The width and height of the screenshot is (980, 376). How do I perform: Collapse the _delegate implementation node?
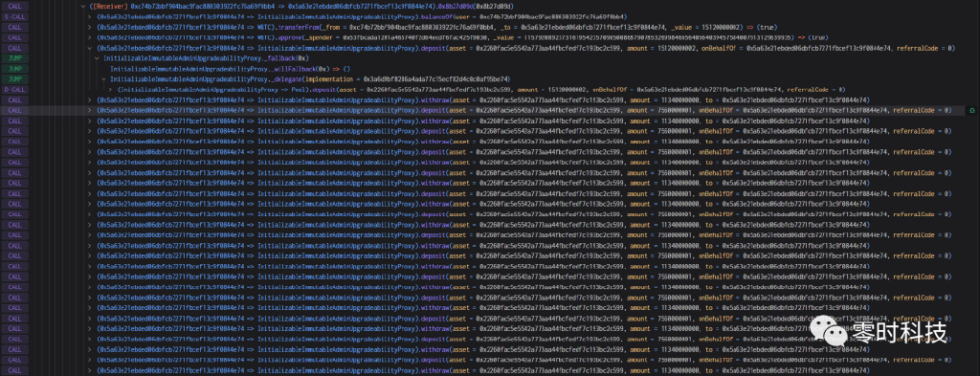103,79
